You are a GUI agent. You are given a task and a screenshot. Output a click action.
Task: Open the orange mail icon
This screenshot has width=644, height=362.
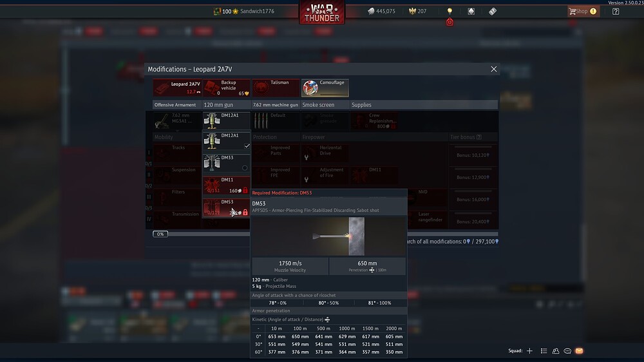[x=579, y=351]
